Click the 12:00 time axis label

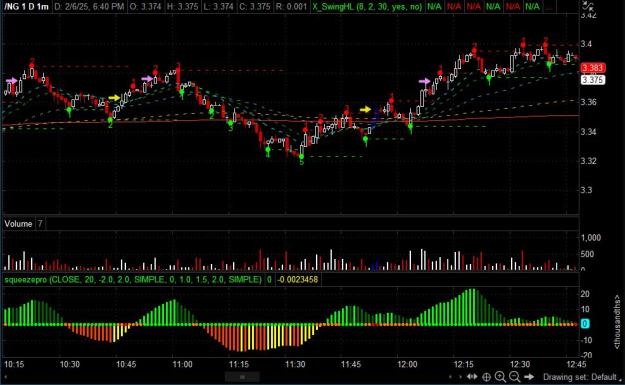[x=407, y=364]
